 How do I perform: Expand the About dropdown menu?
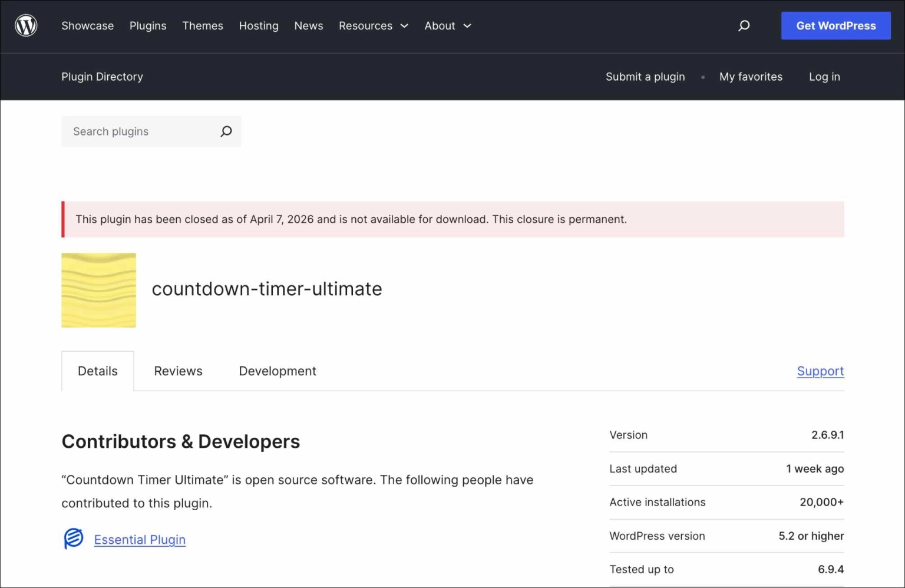click(x=448, y=25)
